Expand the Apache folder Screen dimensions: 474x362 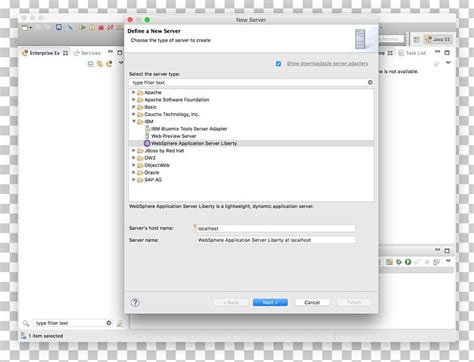point(133,92)
